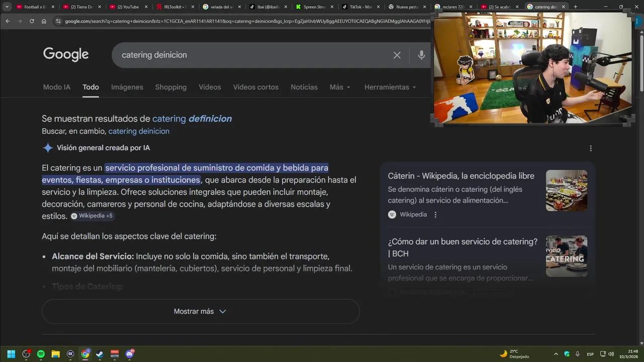
Task: Expand AI overview with Mostrar más
Action: pyautogui.click(x=201, y=311)
